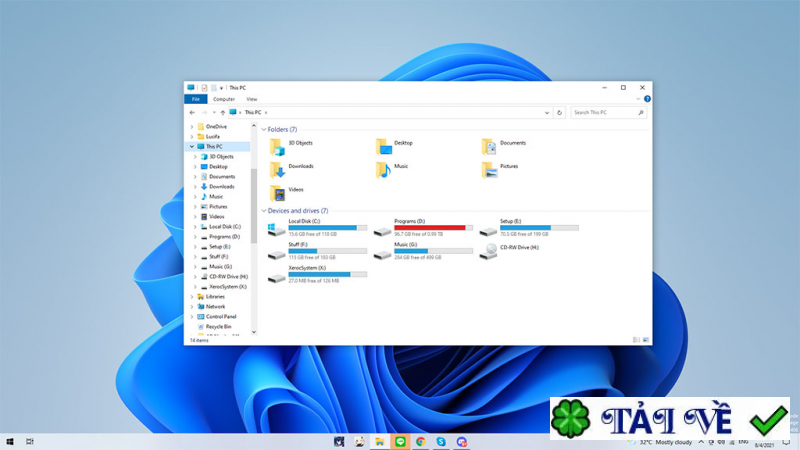The image size is (800, 450).
Task: Select Recycle Bin in navigation pane
Action: [x=218, y=327]
